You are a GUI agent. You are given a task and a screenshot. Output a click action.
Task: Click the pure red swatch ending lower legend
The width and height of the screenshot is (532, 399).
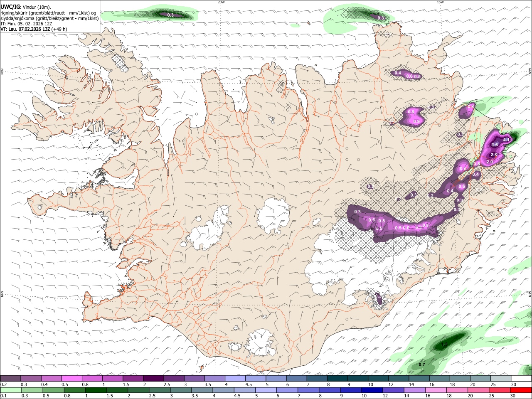click(x=521, y=390)
